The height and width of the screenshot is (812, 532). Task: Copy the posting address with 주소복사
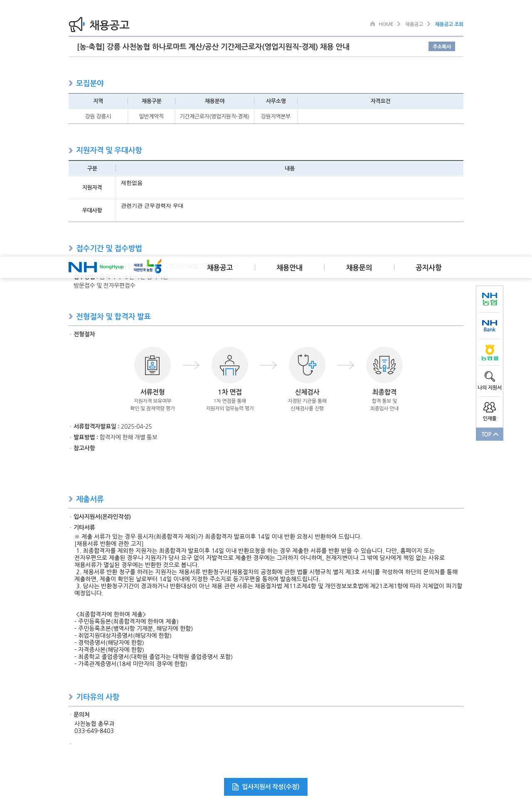442,47
